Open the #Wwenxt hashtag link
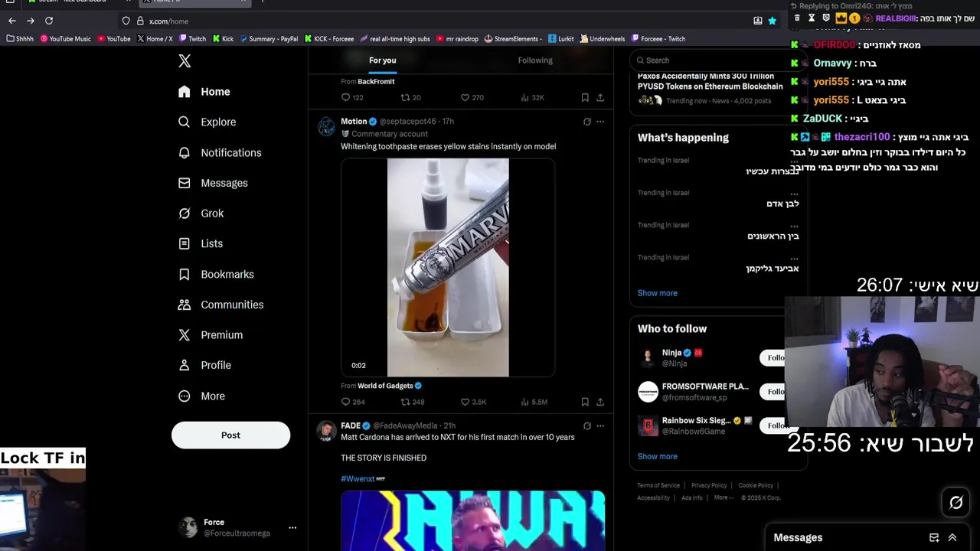The image size is (980, 551). click(358, 479)
